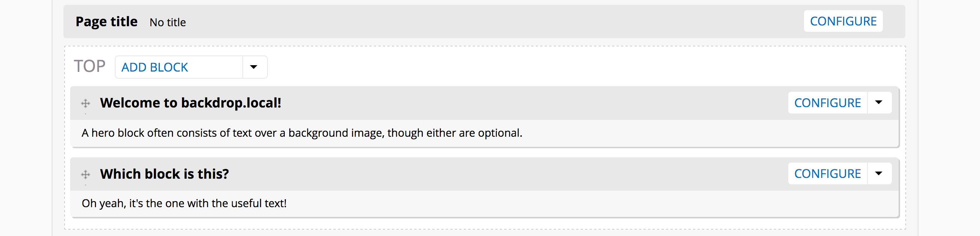980x236 pixels.
Task: Click ADD BLOCK in the TOP region
Action: click(x=155, y=67)
